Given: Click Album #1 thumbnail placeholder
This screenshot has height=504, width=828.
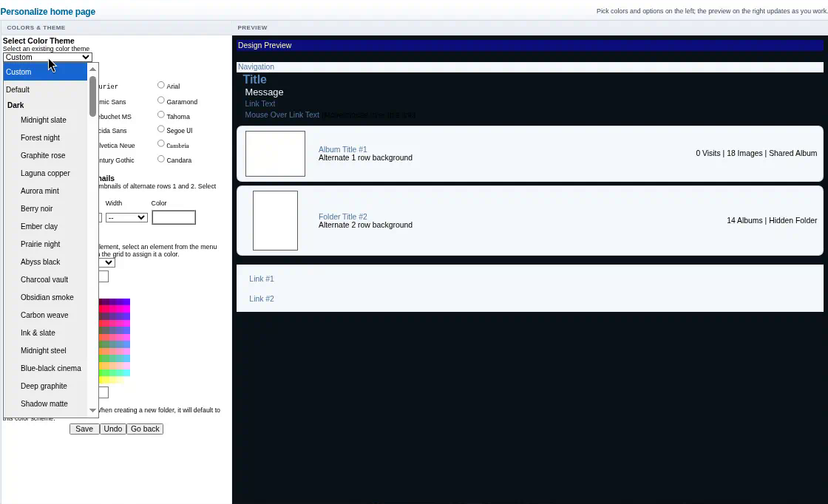Looking at the screenshot, I should tap(275, 154).
